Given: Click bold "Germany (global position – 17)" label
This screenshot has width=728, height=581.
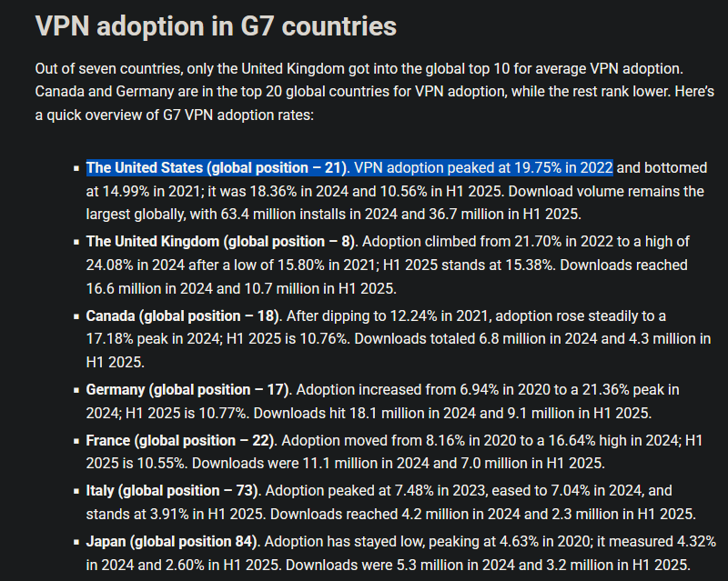Looking at the screenshot, I should coord(187,389).
